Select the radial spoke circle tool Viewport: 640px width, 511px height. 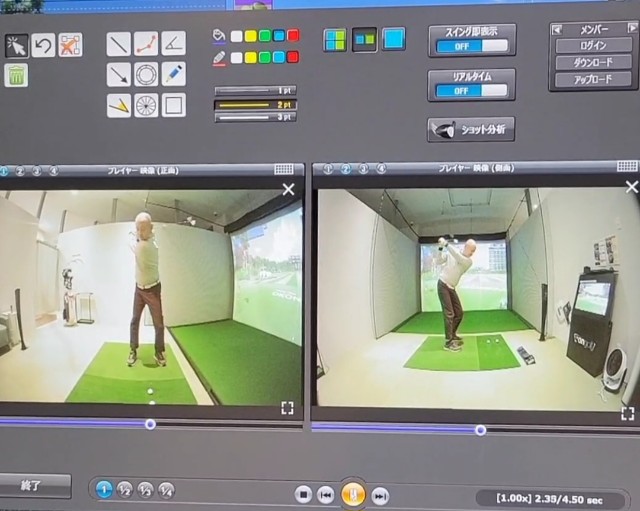click(x=146, y=105)
